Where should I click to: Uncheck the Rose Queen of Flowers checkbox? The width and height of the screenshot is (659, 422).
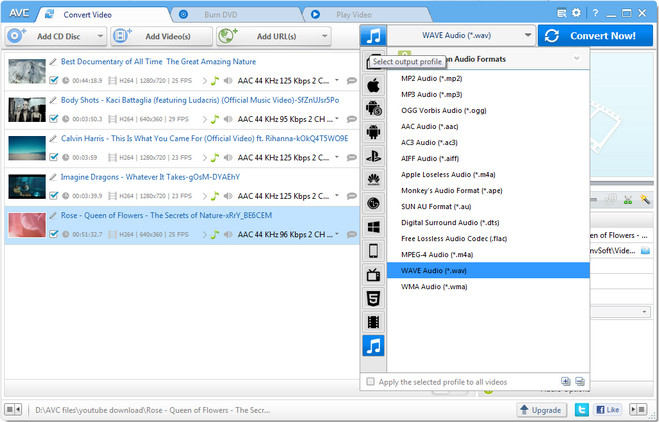[x=53, y=234]
